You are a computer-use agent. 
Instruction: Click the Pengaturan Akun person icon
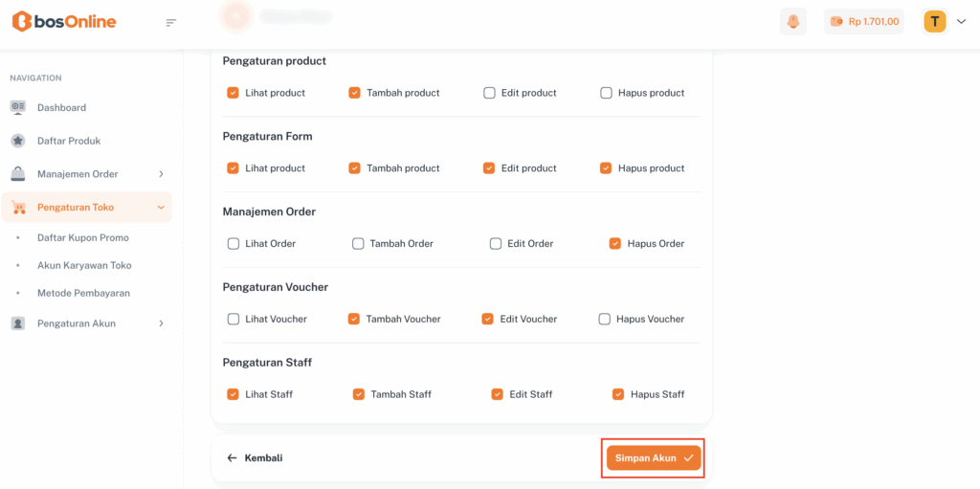(18, 323)
